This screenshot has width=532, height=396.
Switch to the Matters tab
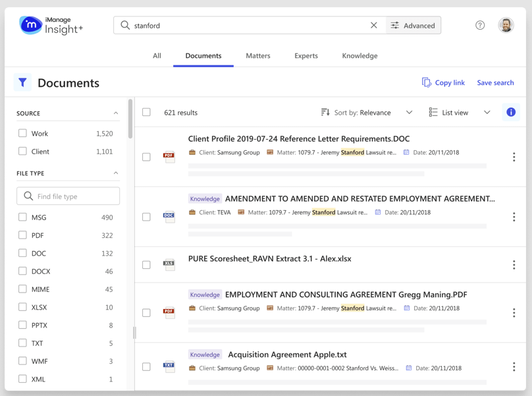[x=257, y=56]
